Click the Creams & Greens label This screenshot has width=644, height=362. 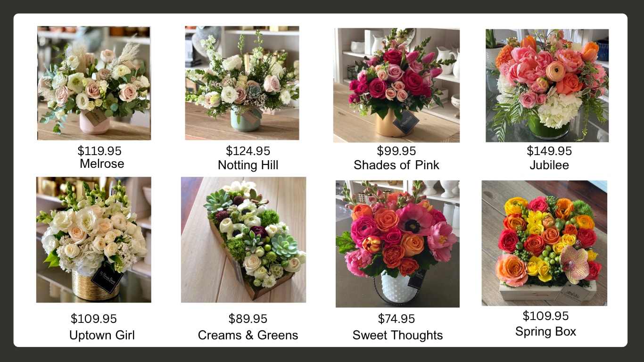click(x=248, y=335)
